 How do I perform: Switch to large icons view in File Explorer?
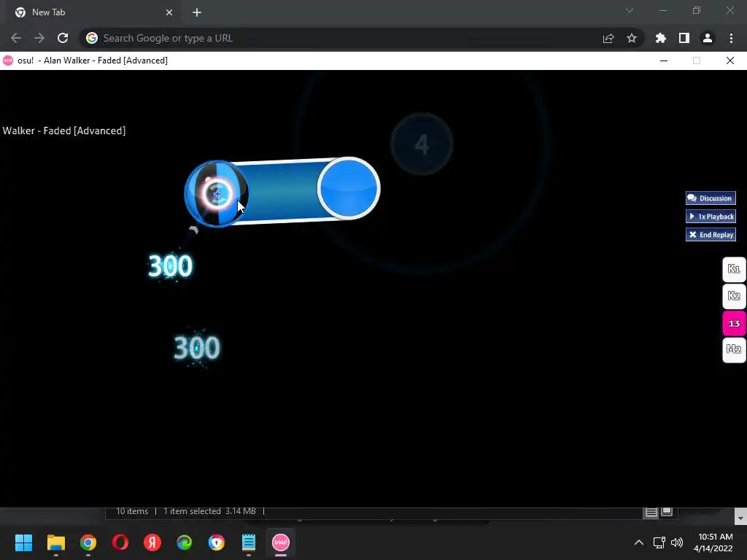(x=667, y=511)
